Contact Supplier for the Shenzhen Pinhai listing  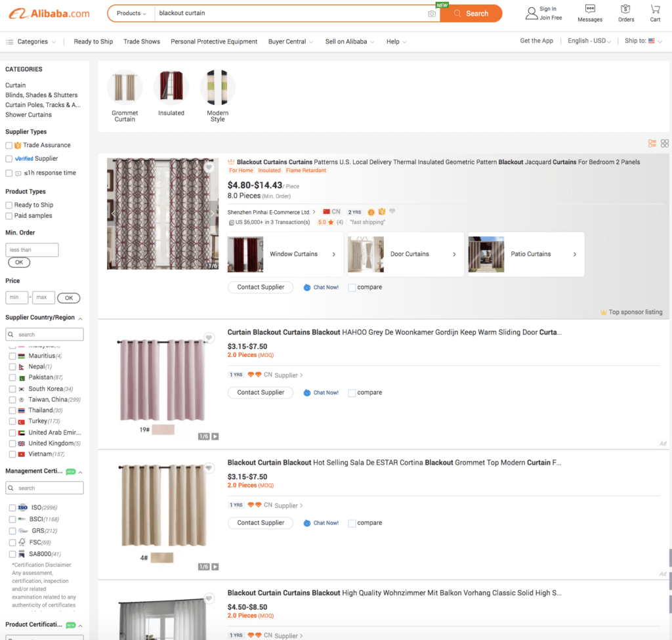coord(261,288)
